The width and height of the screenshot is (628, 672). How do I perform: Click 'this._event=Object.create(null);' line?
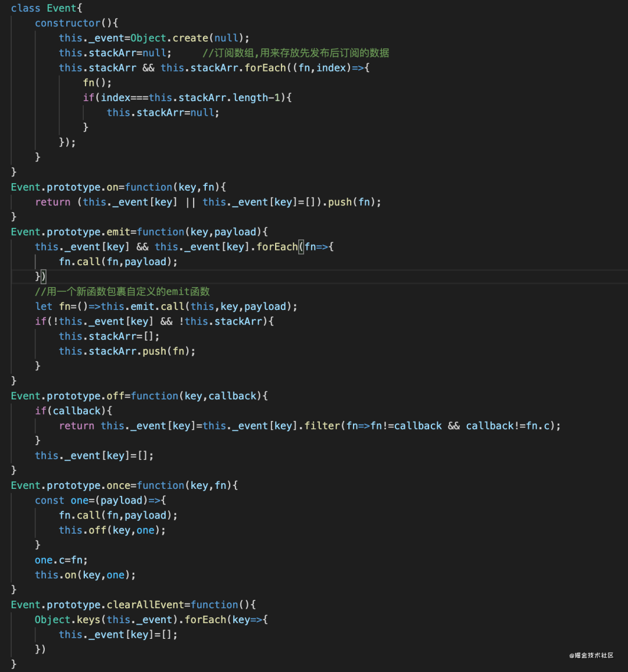[x=154, y=38]
